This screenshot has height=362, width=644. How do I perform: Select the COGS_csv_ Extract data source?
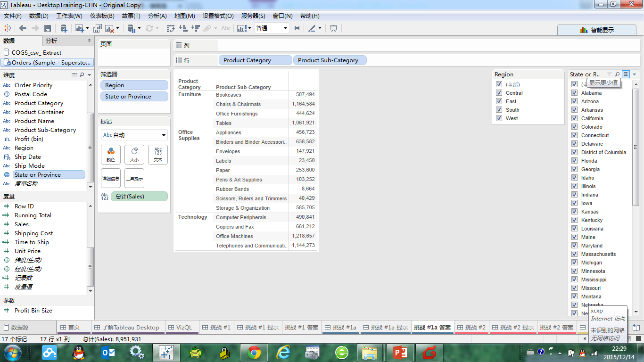coord(47,53)
